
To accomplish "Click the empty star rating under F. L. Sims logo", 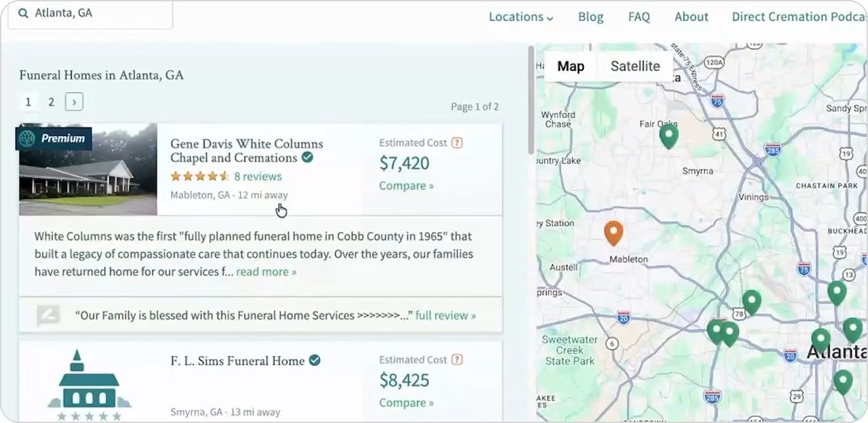I will click(89, 416).
